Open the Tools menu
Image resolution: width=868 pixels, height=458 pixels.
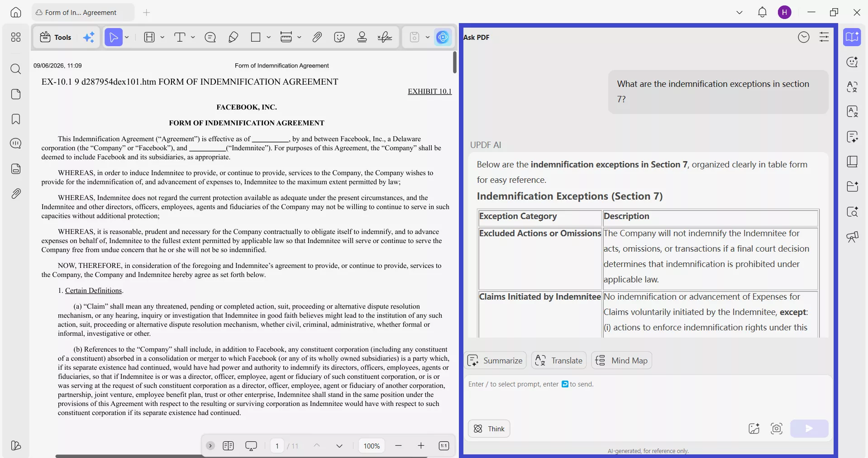tap(55, 37)
